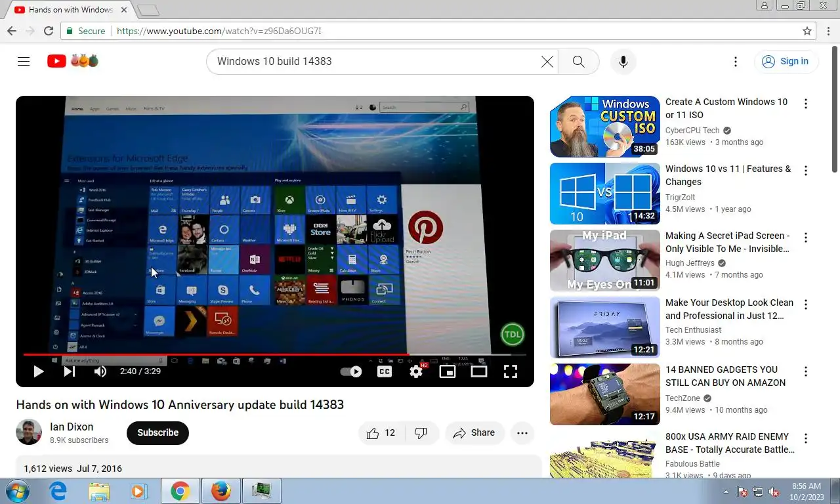Viewport: 840px width, 504px height.
Task: Close the Hands on with Windows tab
Action: click(124, 10)
